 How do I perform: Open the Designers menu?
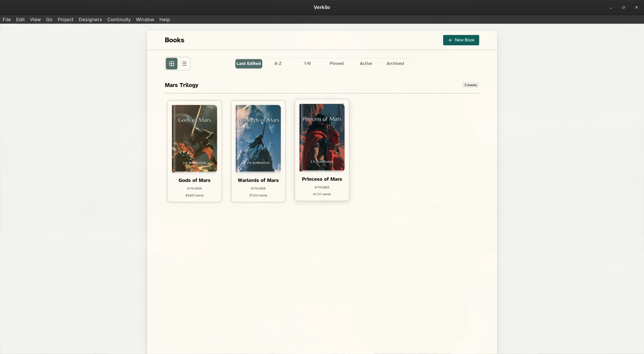tap(90, 19)
